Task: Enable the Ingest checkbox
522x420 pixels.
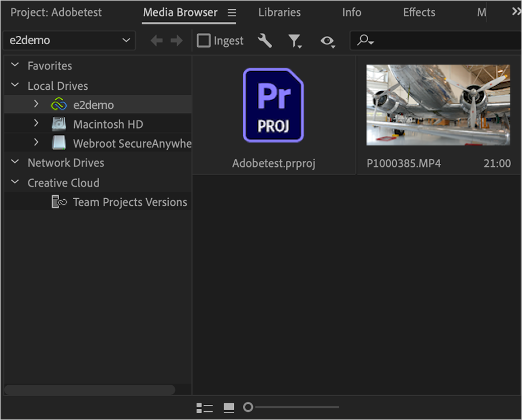Action: [x=204, y=41]
